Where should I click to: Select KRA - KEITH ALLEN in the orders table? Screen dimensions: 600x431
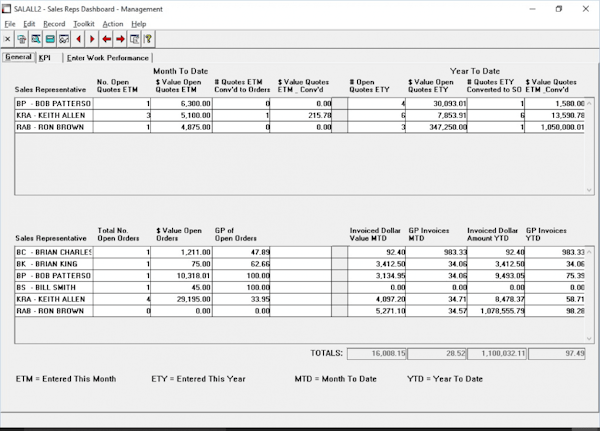[x=54, y=299]
